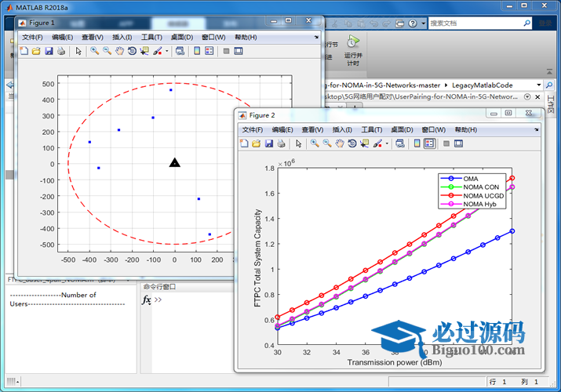
Task: Click the Print icon in Figure 2 toolbar
Action: 281,143
